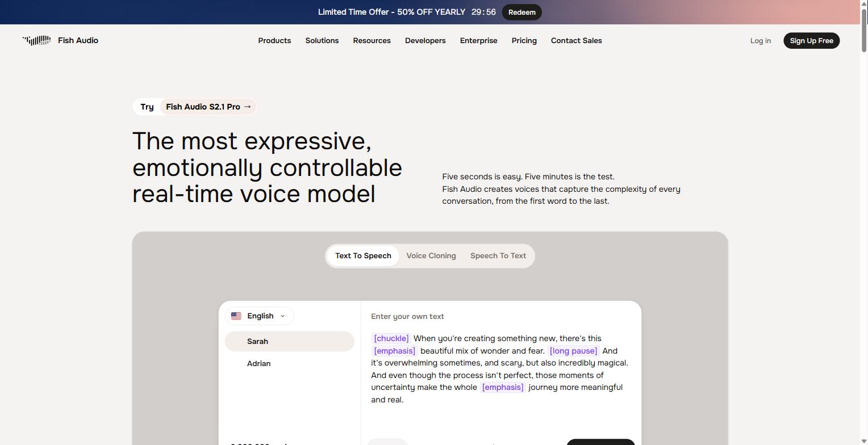Open the Products menu
This screenshot has width=868, height=445.
pos(274,40)
